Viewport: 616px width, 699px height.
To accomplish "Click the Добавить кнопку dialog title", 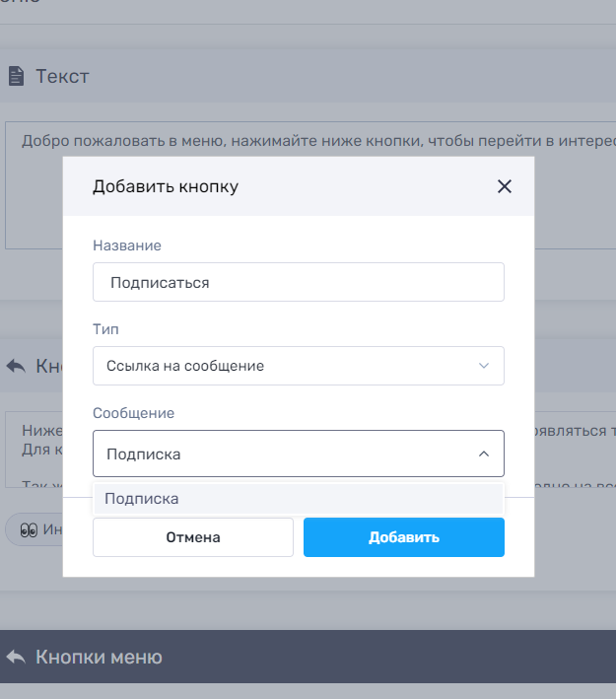I will click(166, 186).
